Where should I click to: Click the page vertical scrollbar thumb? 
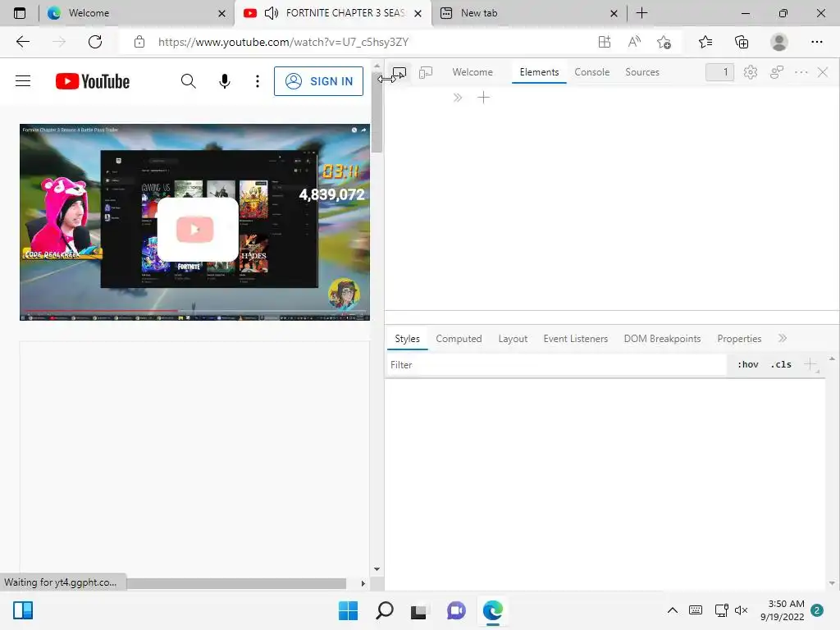click(377, 112)
